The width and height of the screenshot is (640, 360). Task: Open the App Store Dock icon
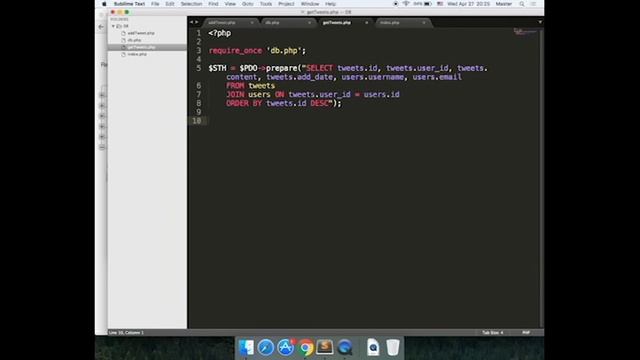[x=285, y=347]
